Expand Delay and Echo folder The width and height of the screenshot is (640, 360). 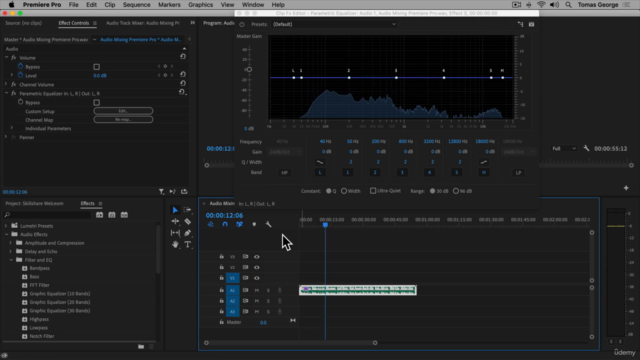11,251
